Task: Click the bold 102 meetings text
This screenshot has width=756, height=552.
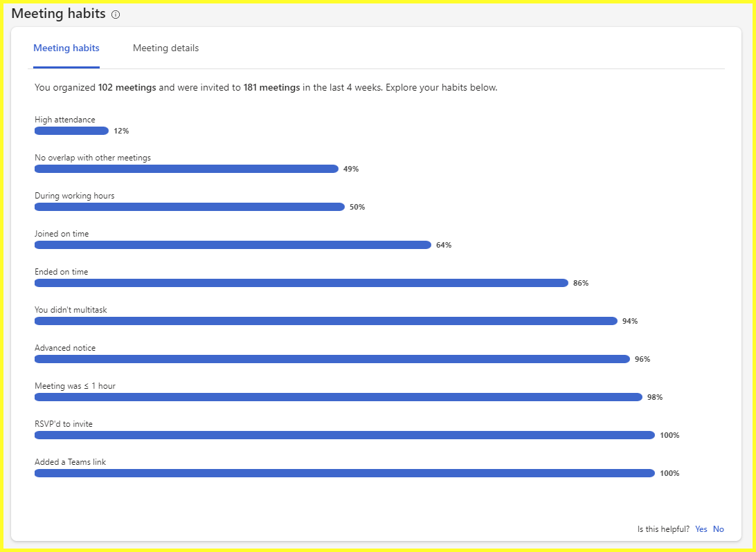Action: coord(127,88)
